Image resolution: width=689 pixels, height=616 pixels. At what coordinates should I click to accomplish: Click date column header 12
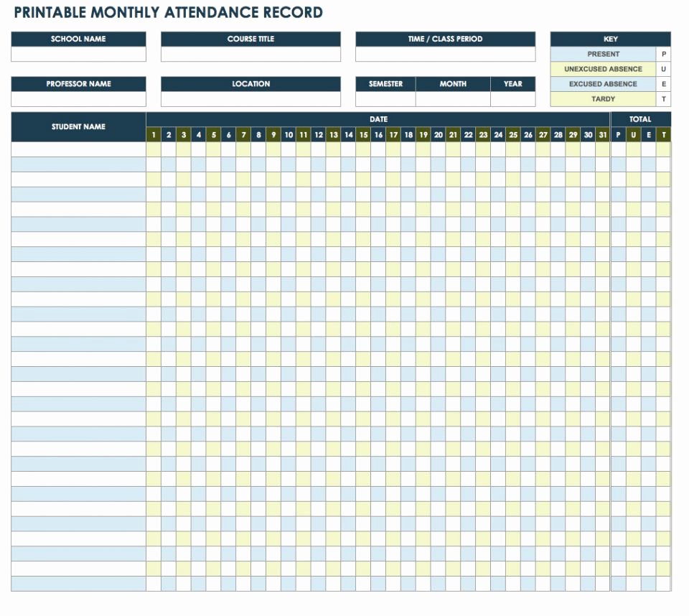(319, 134)
